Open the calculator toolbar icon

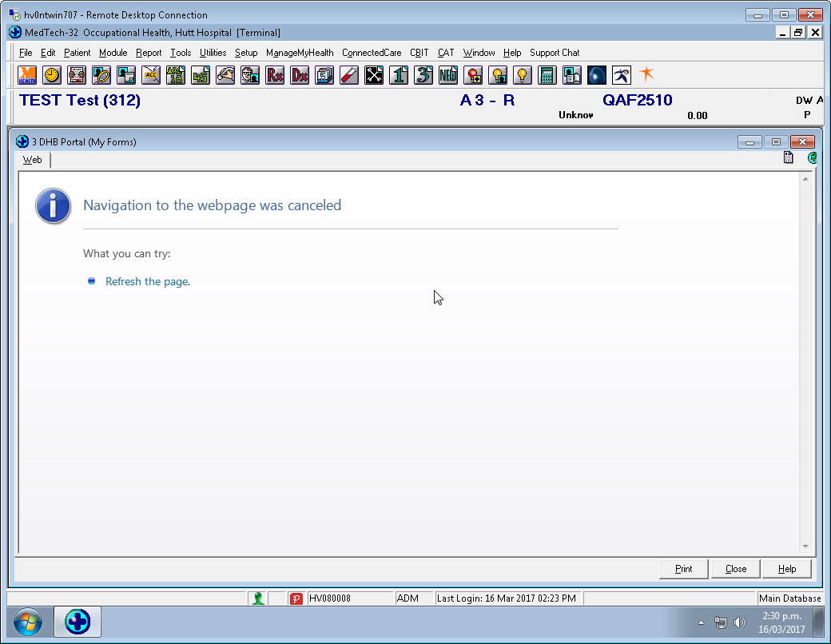click(x=547, y=75)
